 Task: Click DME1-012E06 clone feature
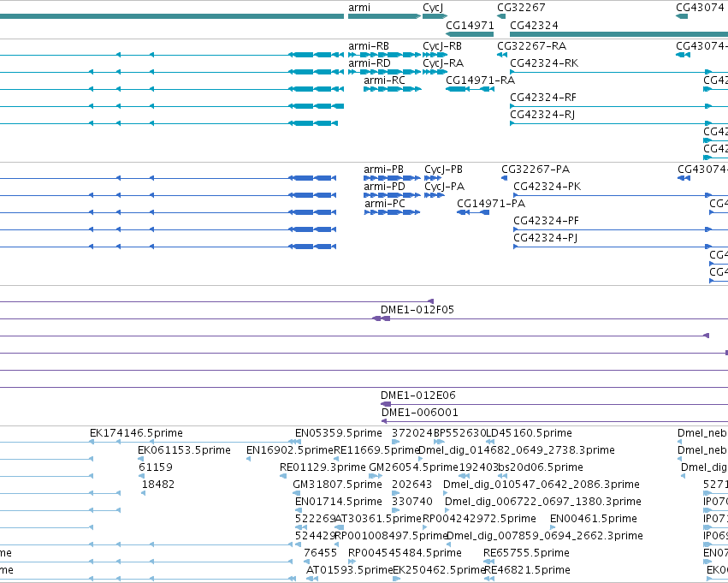pyautogui.click(x=554, y=404)
